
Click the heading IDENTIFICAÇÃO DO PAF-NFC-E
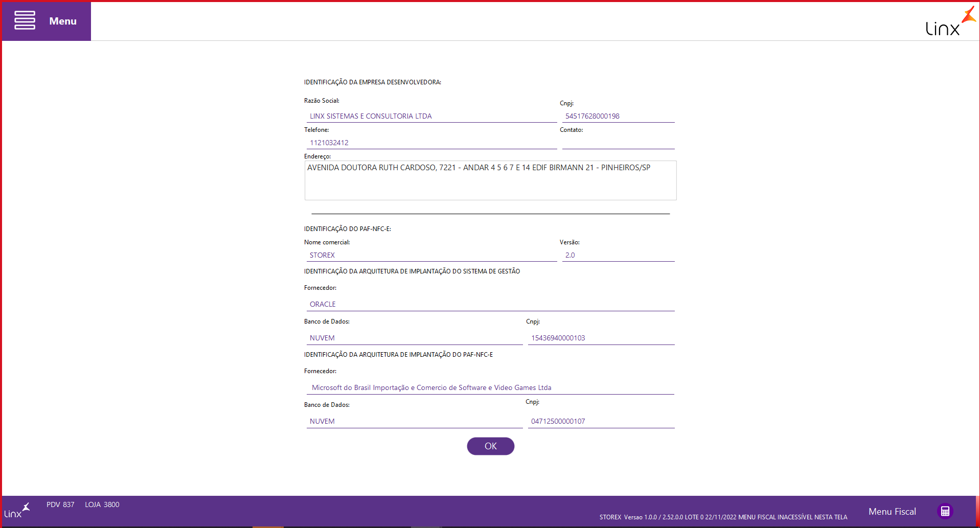tap(348, 229)
